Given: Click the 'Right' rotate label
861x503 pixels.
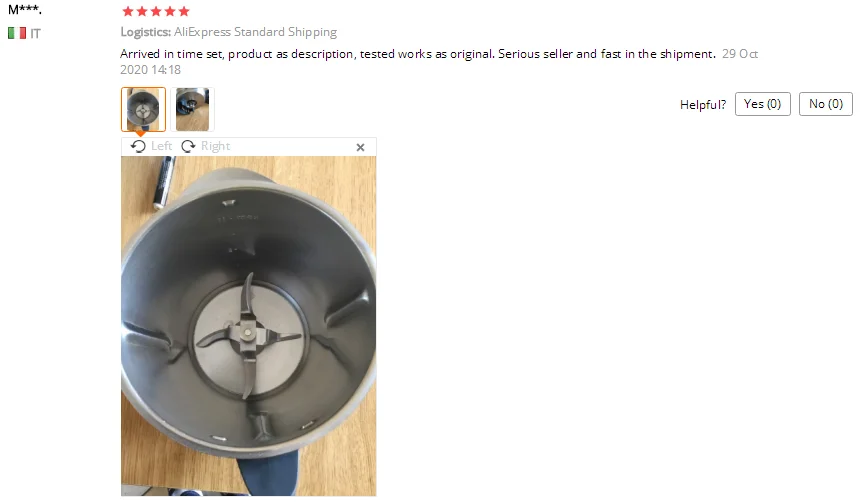Looking at the screenshot, I should (215, 146).
